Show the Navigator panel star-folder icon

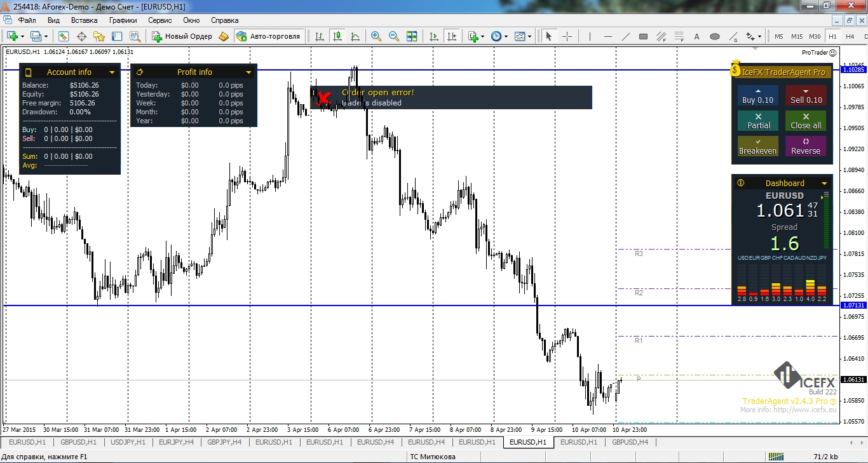tap(99, 36)
